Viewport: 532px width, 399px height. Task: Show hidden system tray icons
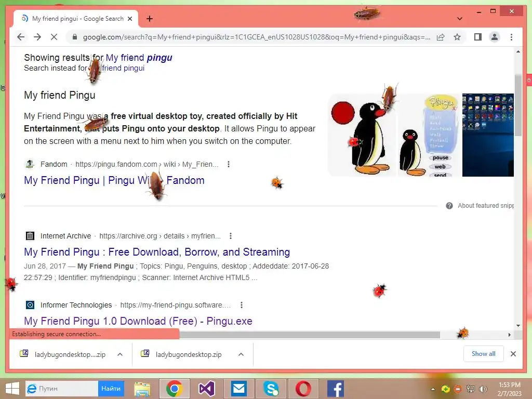click(x=433, y=389)
